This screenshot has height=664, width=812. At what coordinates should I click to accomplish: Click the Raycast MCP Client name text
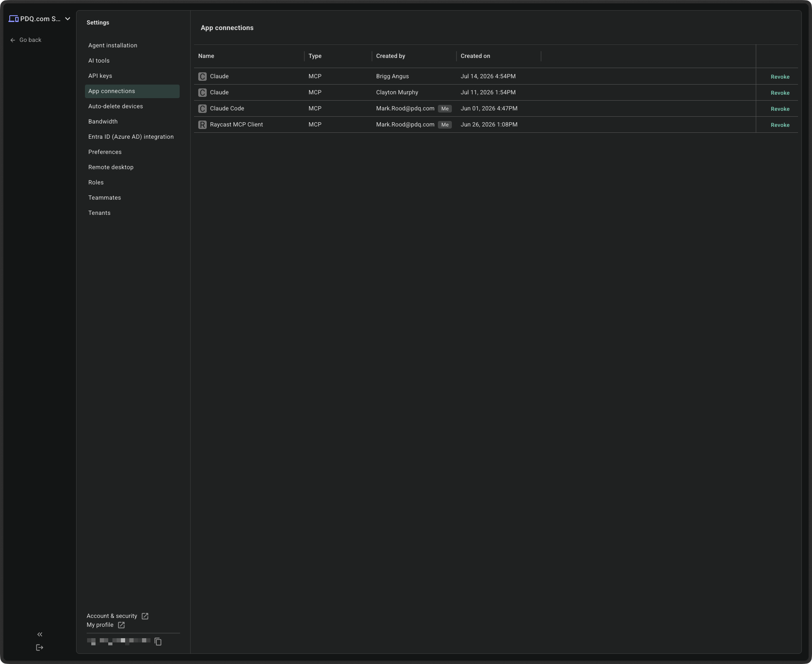236,125
